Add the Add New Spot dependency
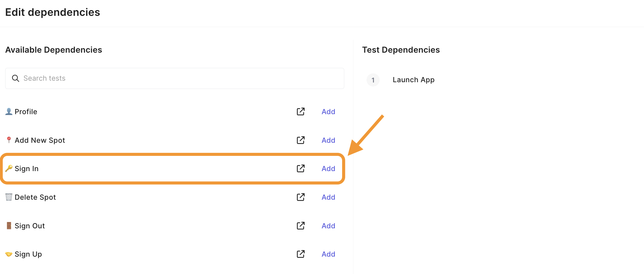 point(328,140)
